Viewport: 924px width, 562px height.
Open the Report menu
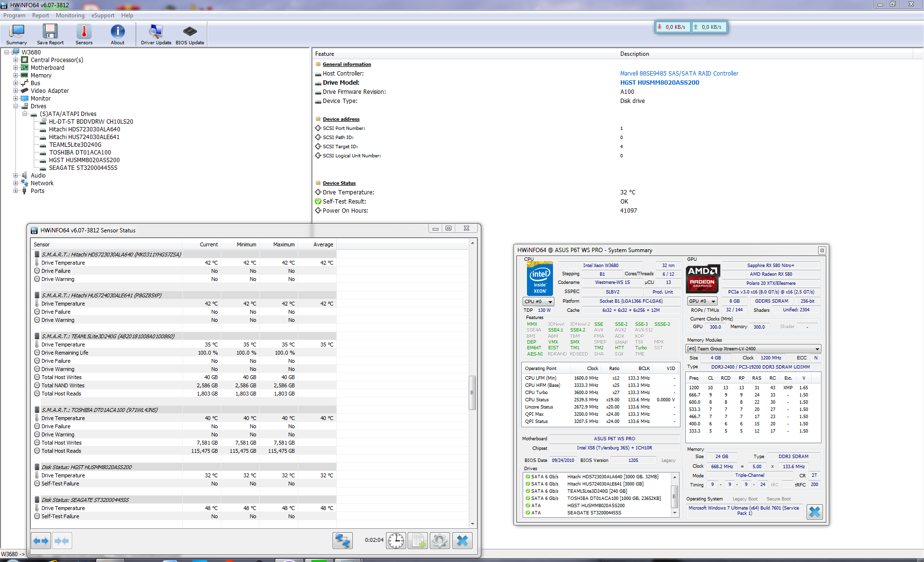pos(40,15)
